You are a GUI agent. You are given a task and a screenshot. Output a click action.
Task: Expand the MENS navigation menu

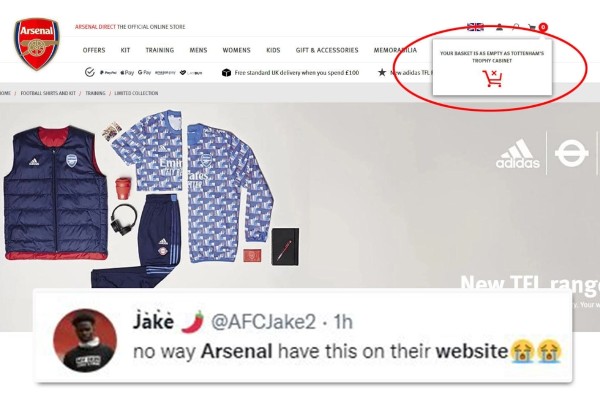(198, 50)
